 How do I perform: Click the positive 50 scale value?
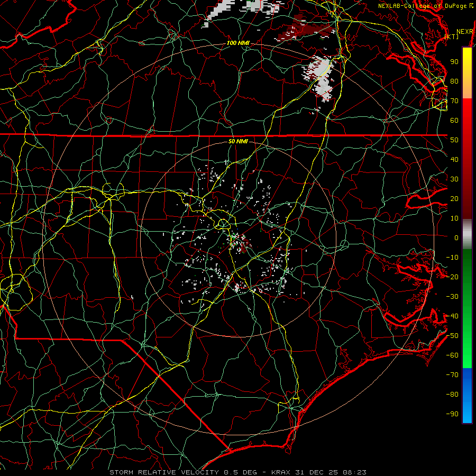pos(454,140)
